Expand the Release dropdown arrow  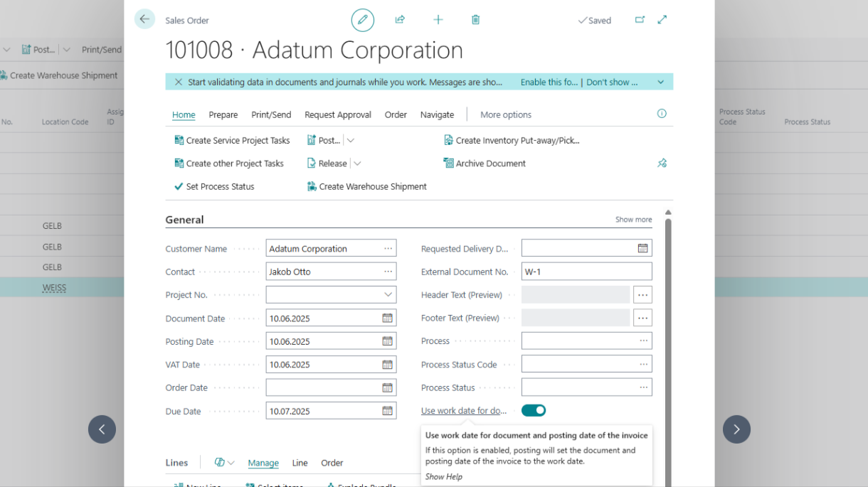pos(357,164)
